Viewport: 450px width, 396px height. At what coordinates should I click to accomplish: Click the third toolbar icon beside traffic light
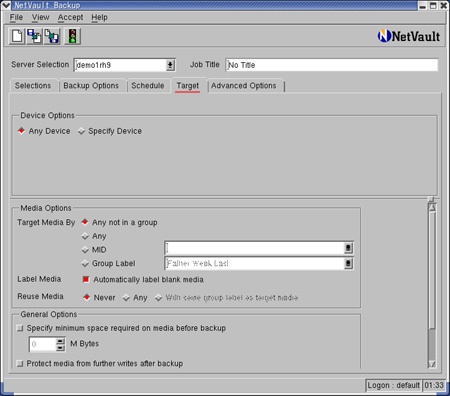tap(52, 36)
